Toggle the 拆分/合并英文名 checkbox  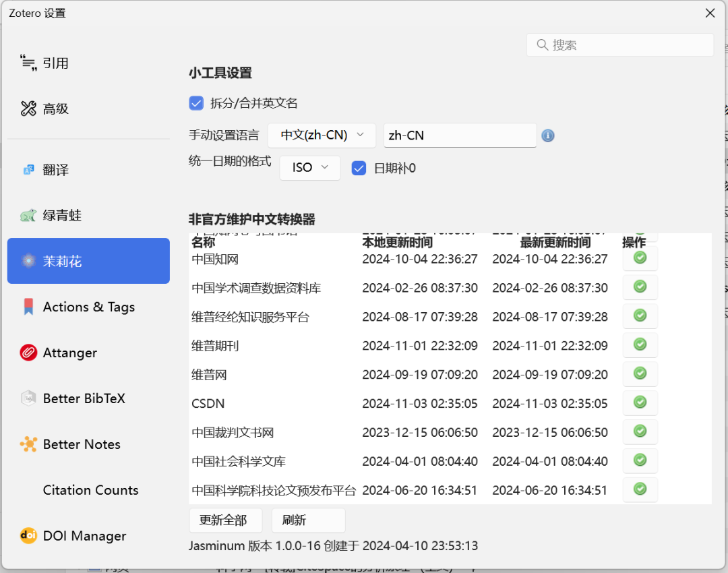coord(196,103)
